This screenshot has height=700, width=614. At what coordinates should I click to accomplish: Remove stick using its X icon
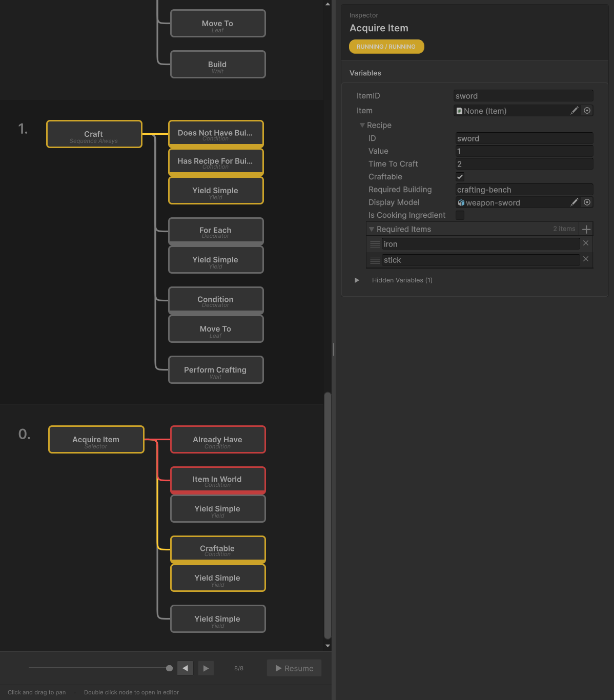(x=586, y=259)
